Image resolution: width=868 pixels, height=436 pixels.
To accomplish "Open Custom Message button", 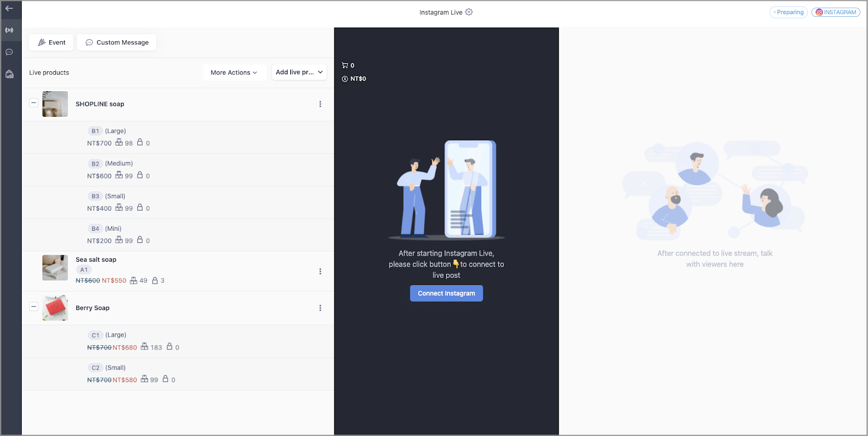I will coord(117,42).
